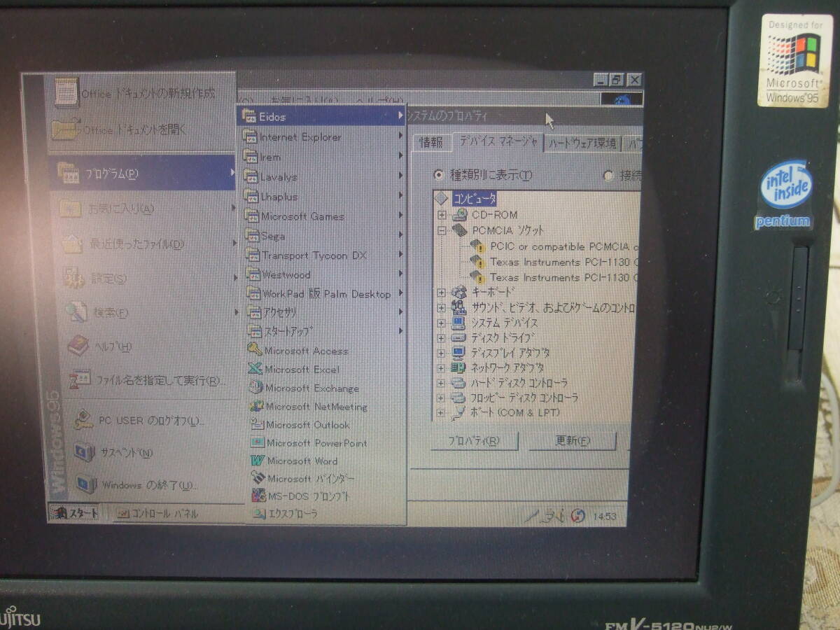Viewport: 840px width, 630px height.
Task: Click the Transport Tycoon DX folder icon
Action: [251, 255]
